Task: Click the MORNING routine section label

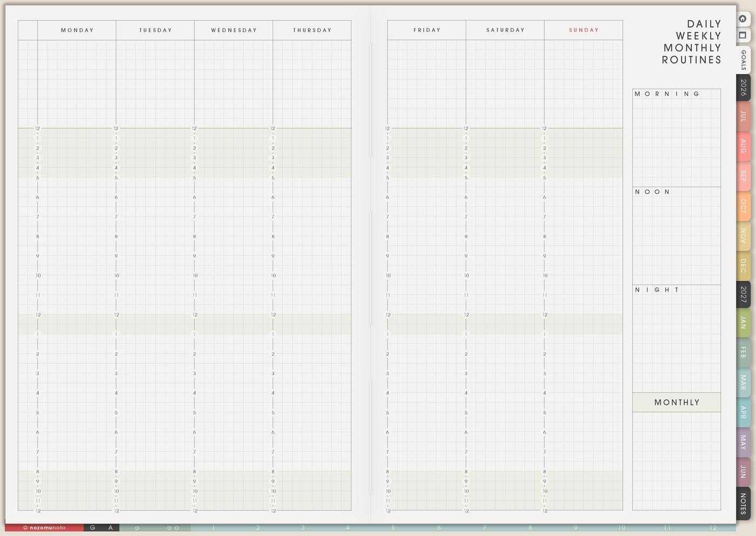Action: point(667,94)
